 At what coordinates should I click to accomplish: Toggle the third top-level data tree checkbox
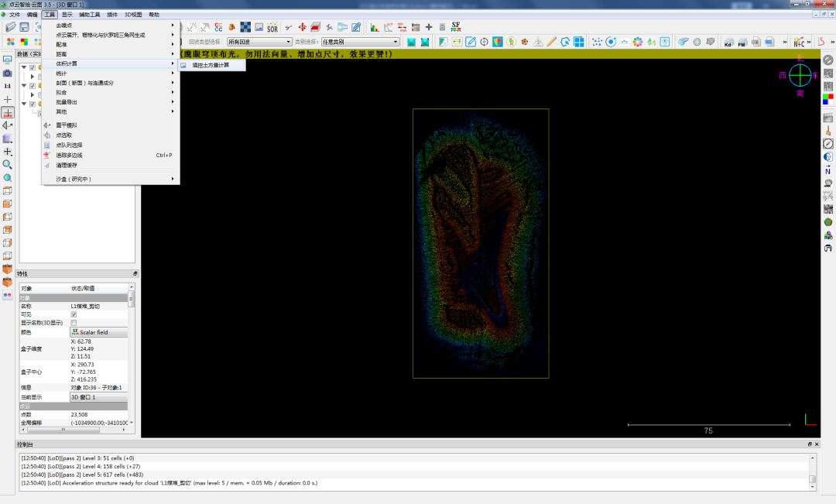pyautogui.click(x=33, y=104)
